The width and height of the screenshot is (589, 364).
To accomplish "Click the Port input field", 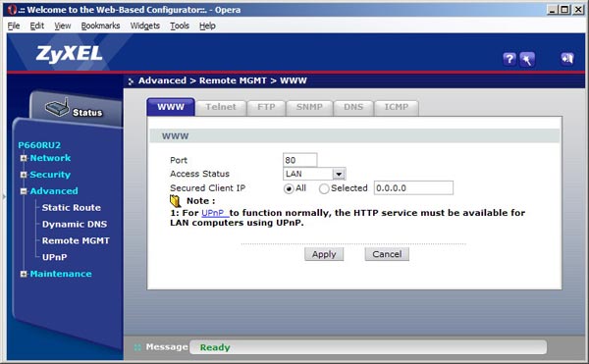I will pyautogui.click(x=299, y=160).
